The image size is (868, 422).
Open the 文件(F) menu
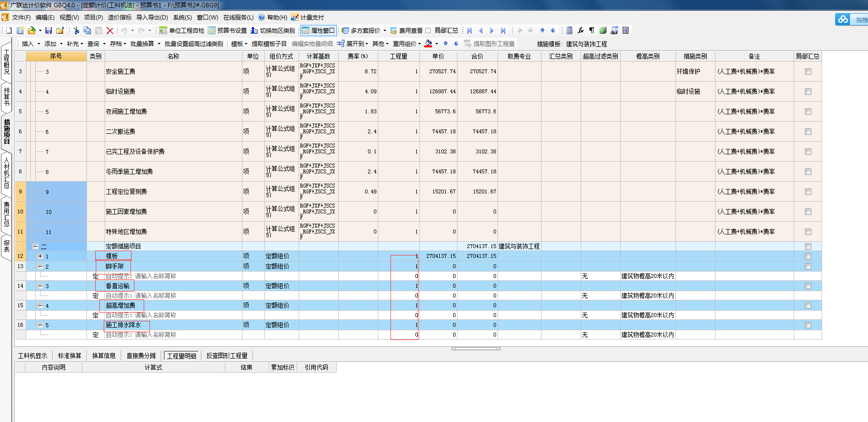pyautogui.click(x=22, y=17)
